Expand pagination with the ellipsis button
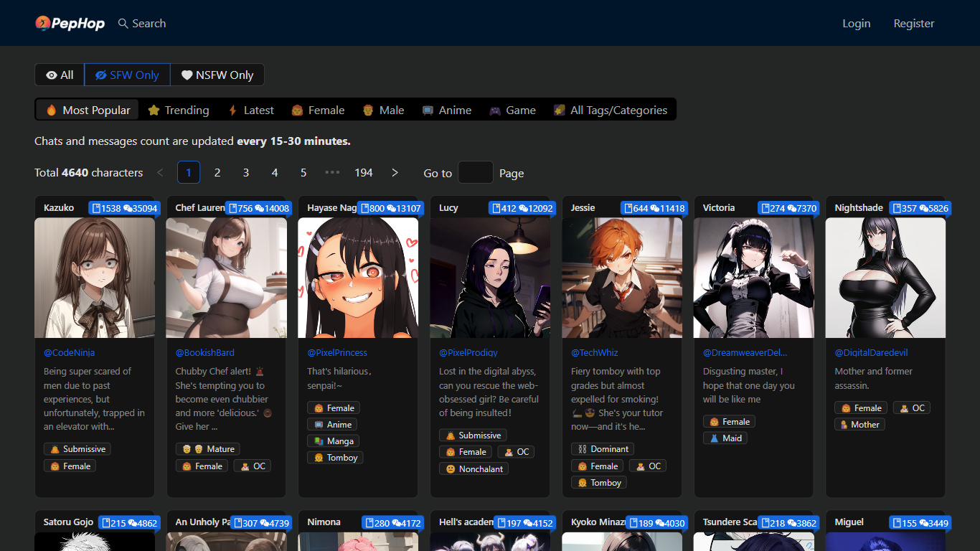Image resolution: width=980 pixels, height=551 pixels. 332,173
